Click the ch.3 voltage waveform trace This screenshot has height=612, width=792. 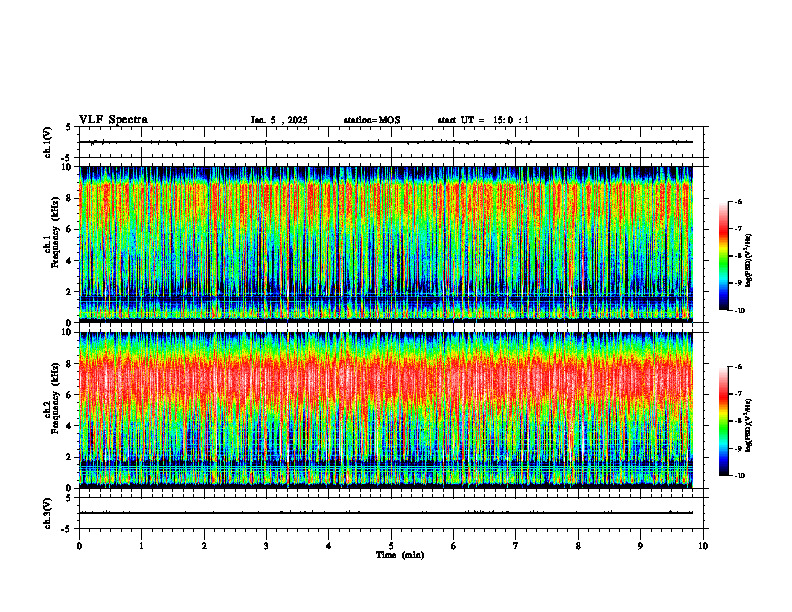[386, 513]
